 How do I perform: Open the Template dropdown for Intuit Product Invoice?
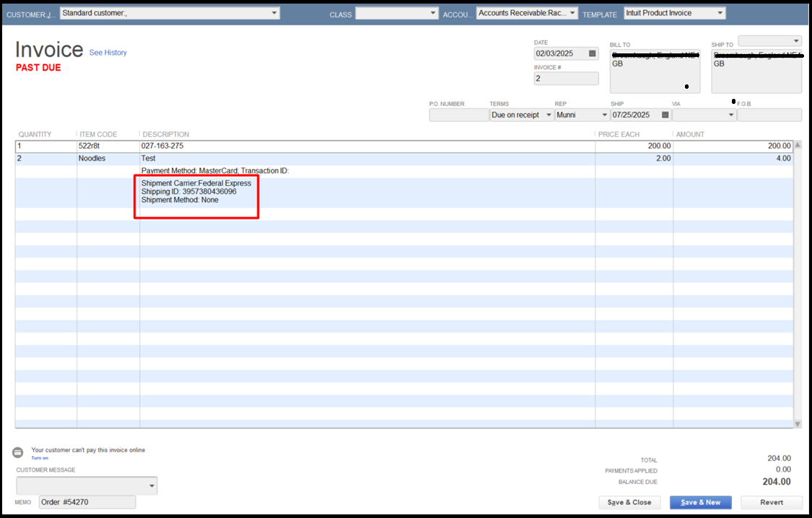[720, 13]
